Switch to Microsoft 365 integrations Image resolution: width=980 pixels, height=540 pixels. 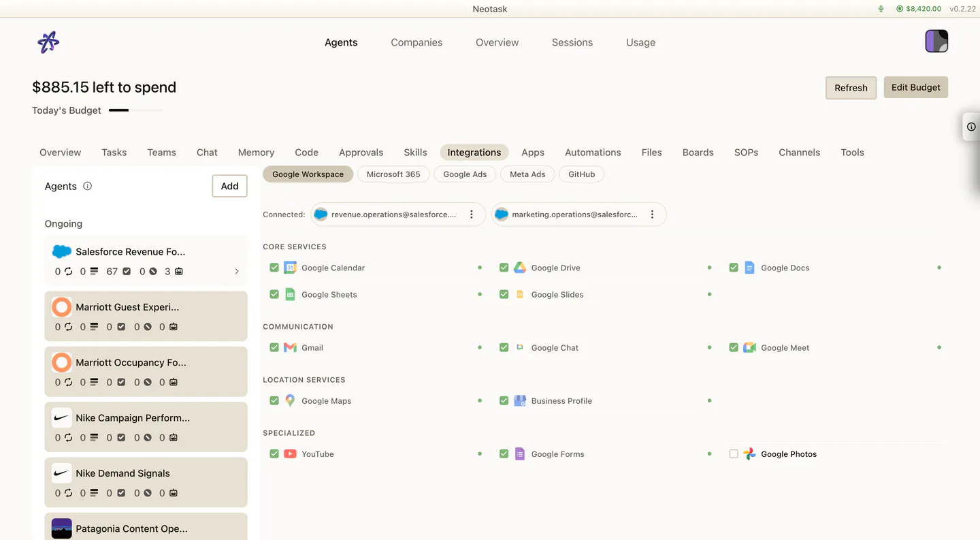(x=393, y=174)
